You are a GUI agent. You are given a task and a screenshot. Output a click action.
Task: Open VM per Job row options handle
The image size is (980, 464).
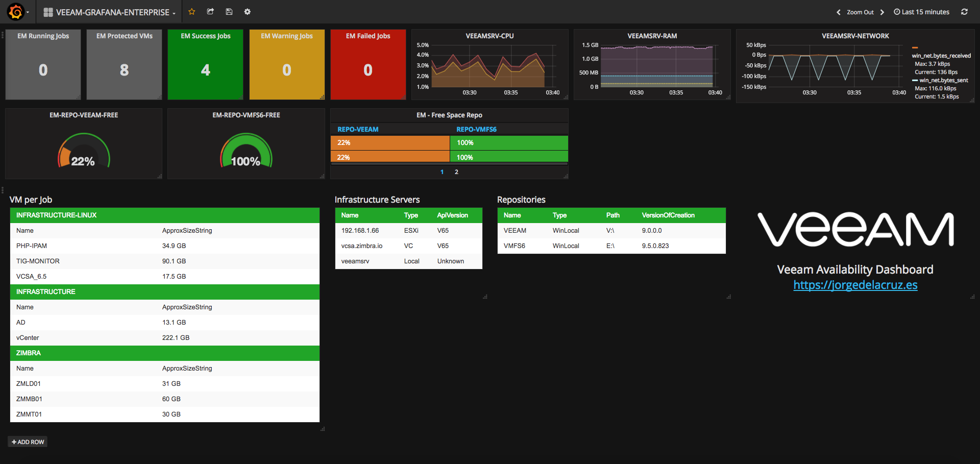pyautogui.click(x=2, y=190)
